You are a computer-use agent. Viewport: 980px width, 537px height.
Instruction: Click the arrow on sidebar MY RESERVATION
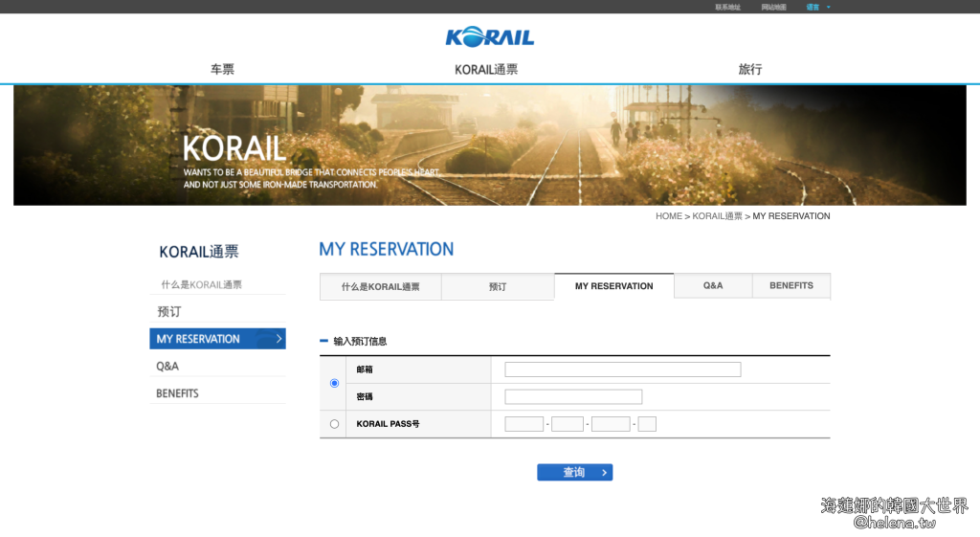(278, 339)
